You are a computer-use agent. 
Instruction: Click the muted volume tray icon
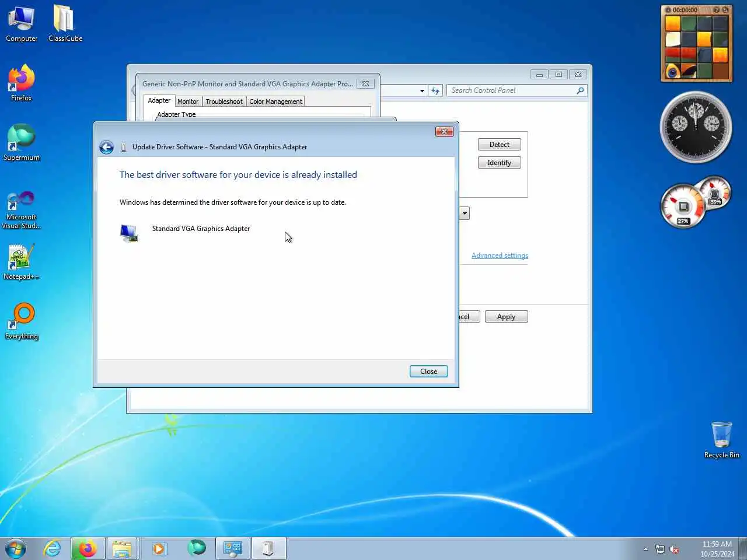(674, 549)
